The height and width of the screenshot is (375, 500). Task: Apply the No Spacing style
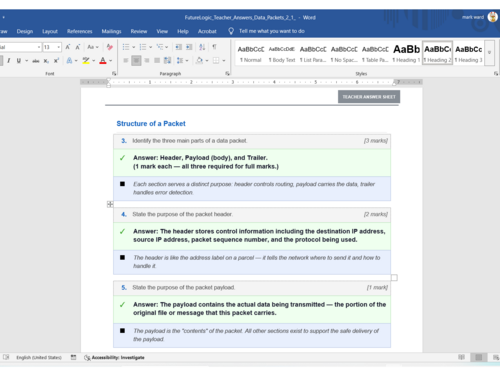click(x=344, y=53)
